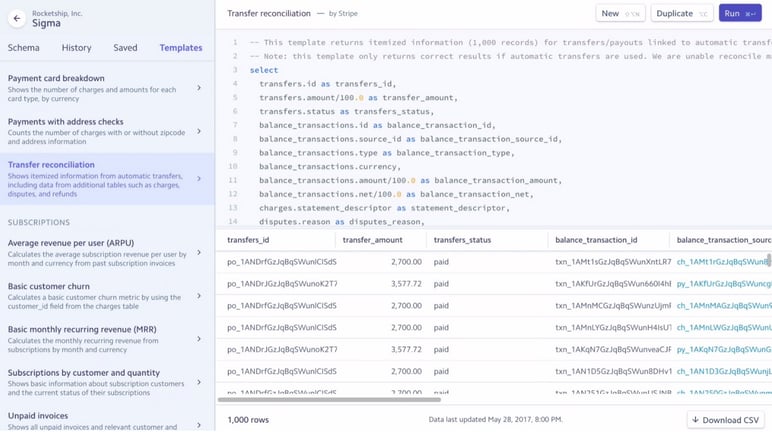Open the Basic monthly recurring revenue (MRR) template
Screen dimensions: 772x432
point(107,339)
